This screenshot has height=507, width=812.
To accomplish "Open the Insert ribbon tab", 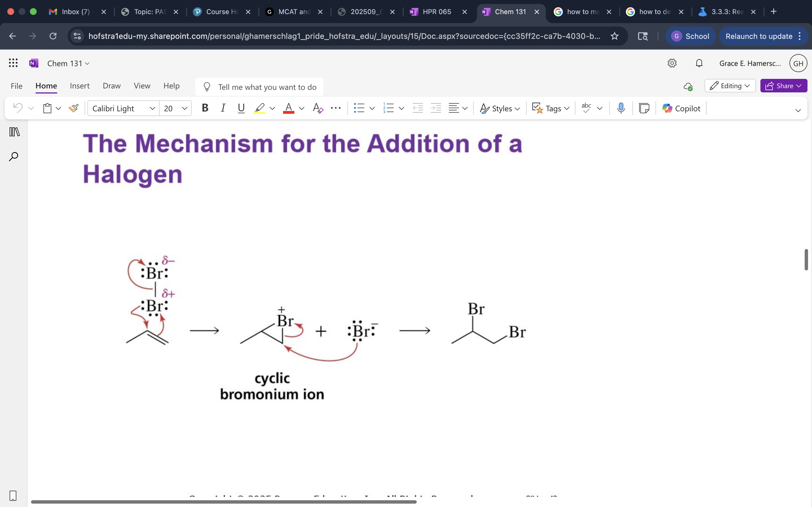I will (80, 86).
